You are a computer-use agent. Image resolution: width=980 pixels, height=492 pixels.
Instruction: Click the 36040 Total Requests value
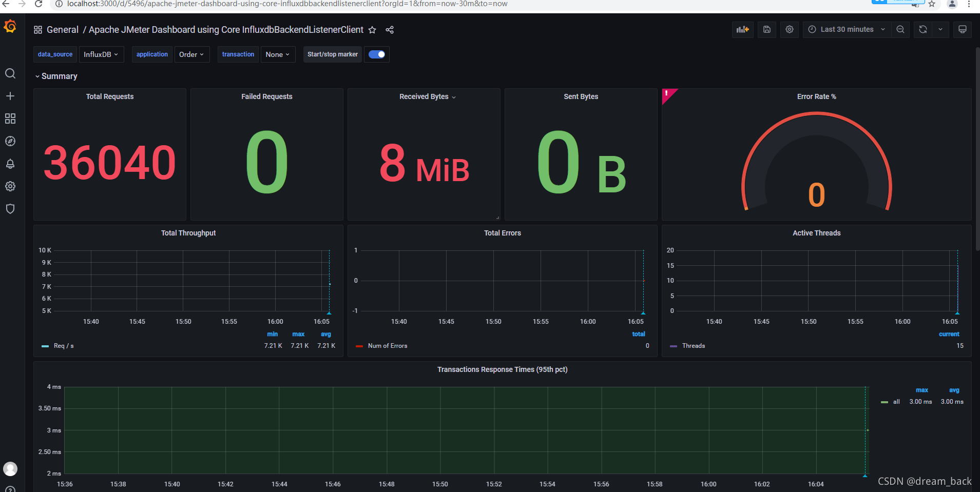(110, 163)
